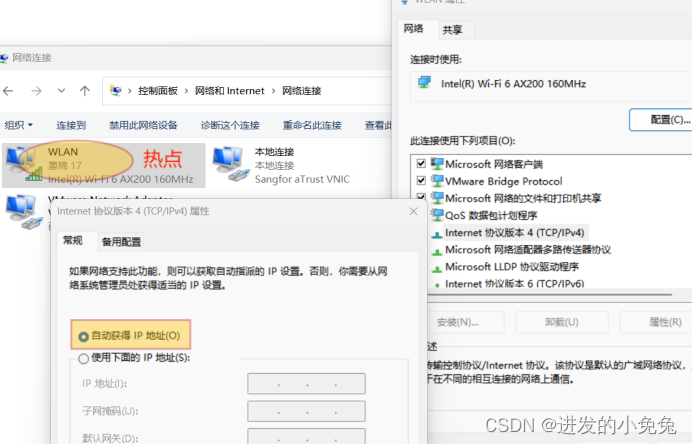692x444 pixels.
Task: Click 重命名此连接 command
Action: [x=312, y=125]
